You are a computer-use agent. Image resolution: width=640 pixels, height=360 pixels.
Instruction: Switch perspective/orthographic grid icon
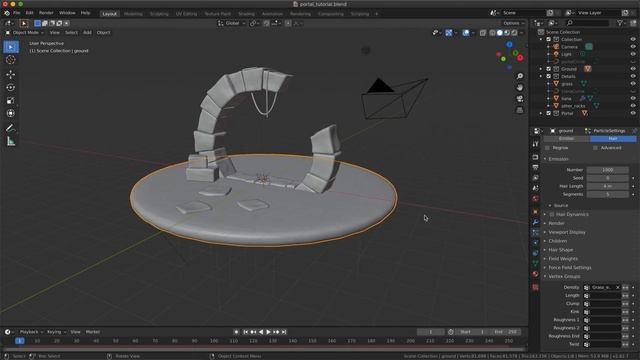[520, 110]
